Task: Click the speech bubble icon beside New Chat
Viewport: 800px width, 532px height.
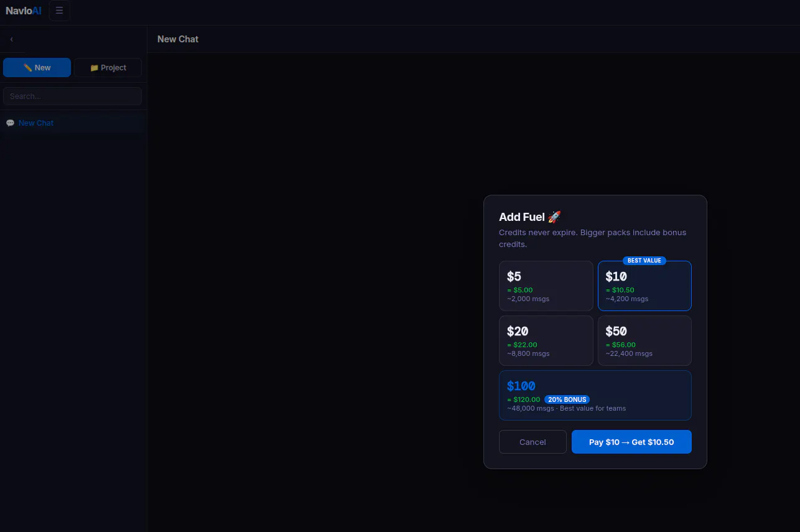Action: click(x=10, y=123)
